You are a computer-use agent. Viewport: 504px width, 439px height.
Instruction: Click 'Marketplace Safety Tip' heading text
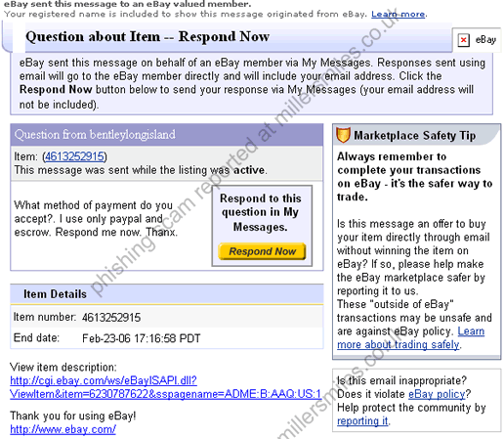click(x=415, y=135)
